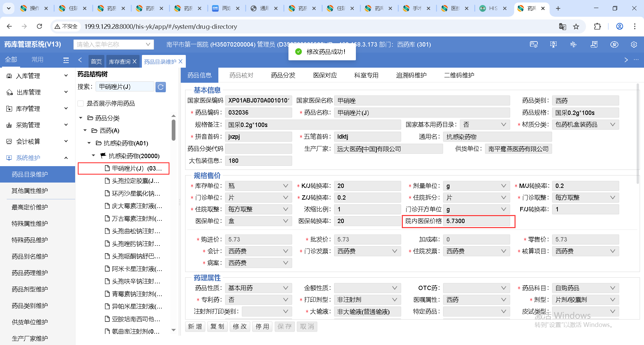Open the settings gear in the header
The width and height of the screenshot is (644, 345).
[634, 45]
